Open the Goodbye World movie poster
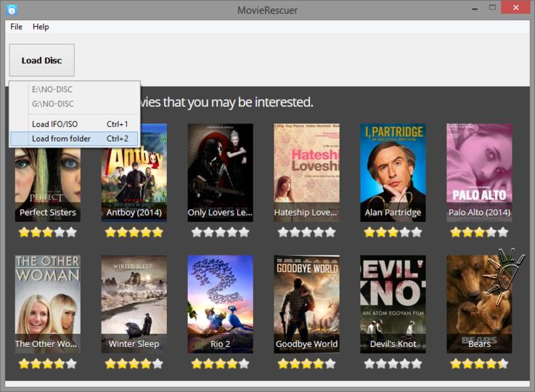The height and width of the screenshot is (392, 535). [x=307, y=304]
